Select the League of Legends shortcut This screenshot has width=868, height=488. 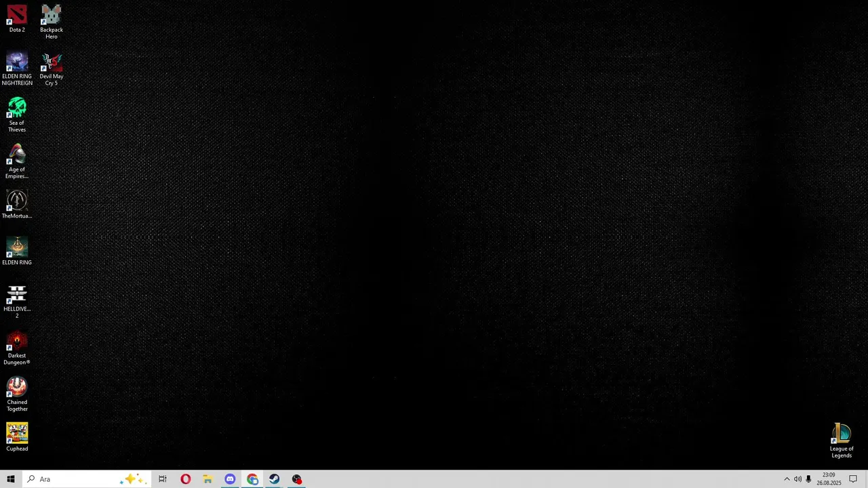[842, 441]
